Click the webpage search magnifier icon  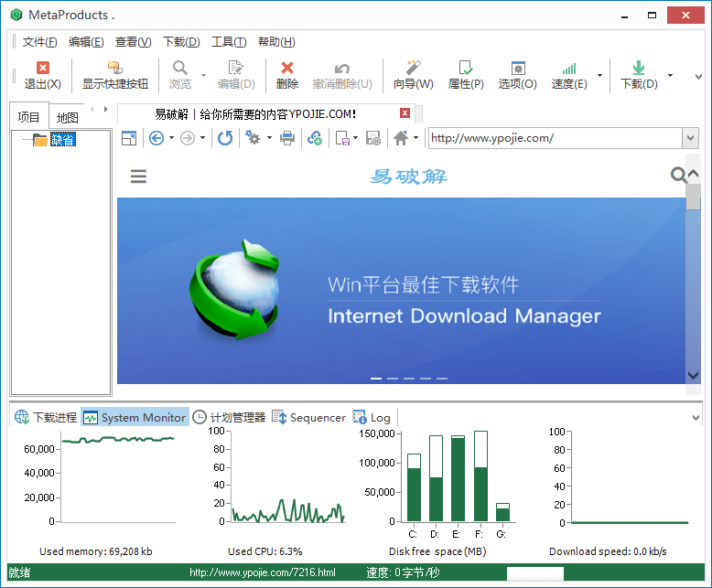678,175
